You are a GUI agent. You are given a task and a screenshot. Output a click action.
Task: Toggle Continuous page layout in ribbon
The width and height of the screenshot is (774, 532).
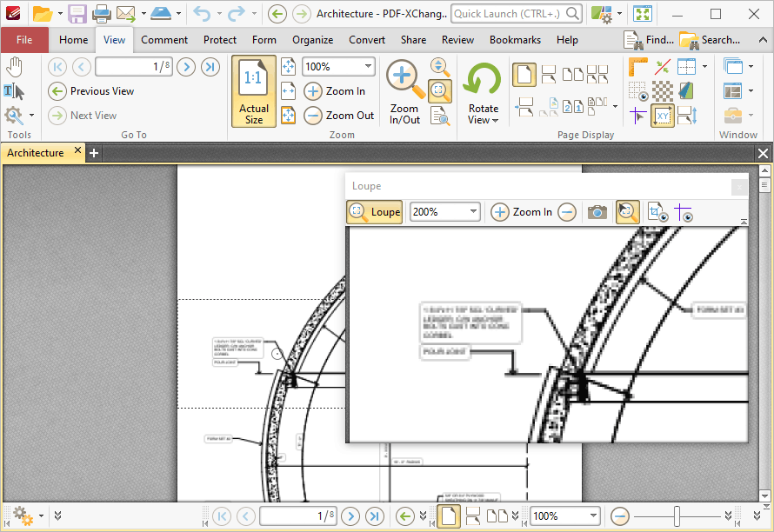click(549, 75)
